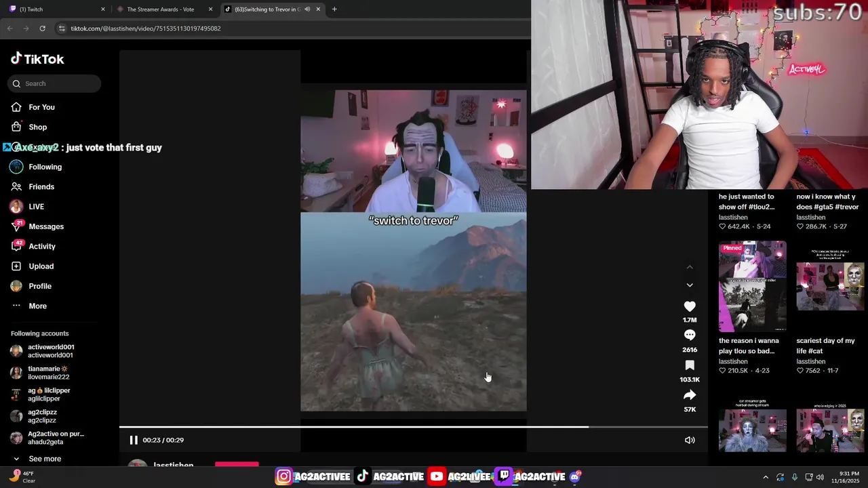Go to the previous video arrow
868x488 pixels.
point(690,268)
